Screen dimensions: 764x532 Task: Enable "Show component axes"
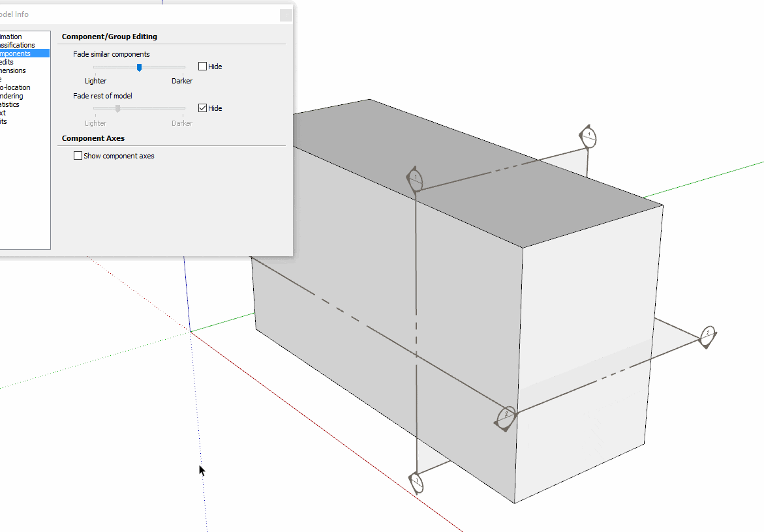coord(78,155)
